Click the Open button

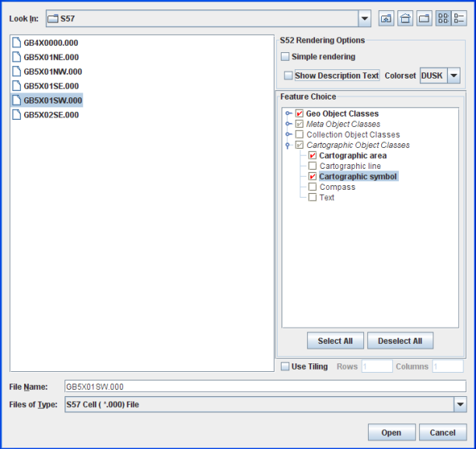pos(391,433)
